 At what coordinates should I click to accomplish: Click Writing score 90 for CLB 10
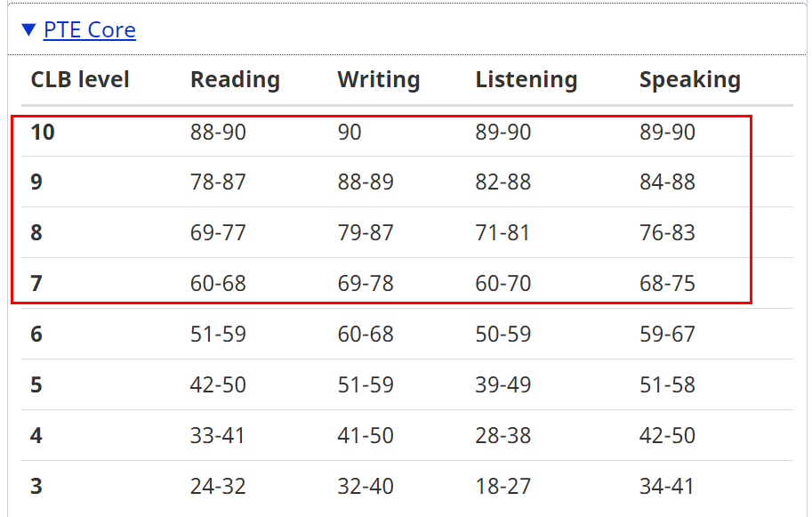point(350,133)
